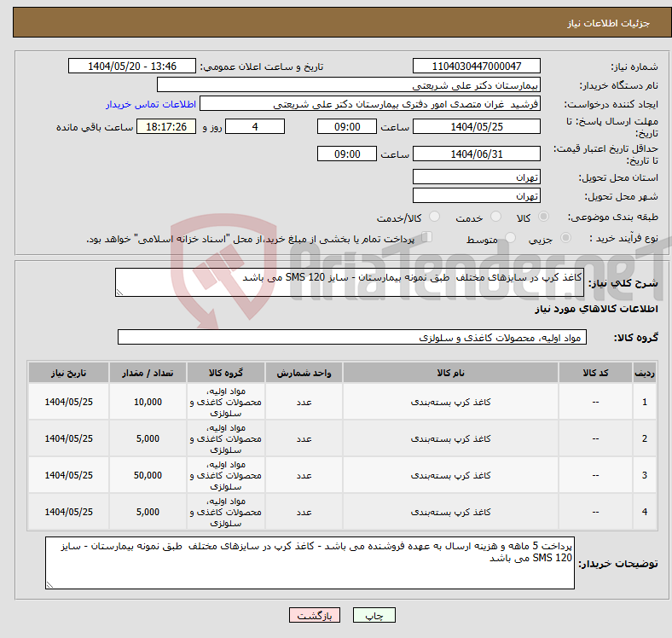
Task: Click the need number field 1104030447000047
Action: point(476,66)
